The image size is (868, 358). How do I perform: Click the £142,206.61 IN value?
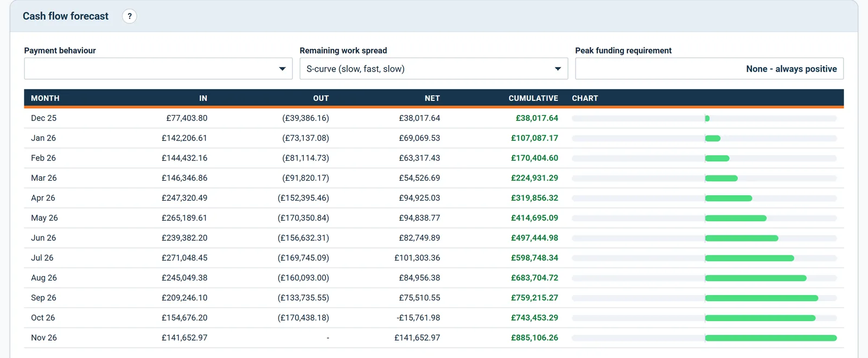184,138
